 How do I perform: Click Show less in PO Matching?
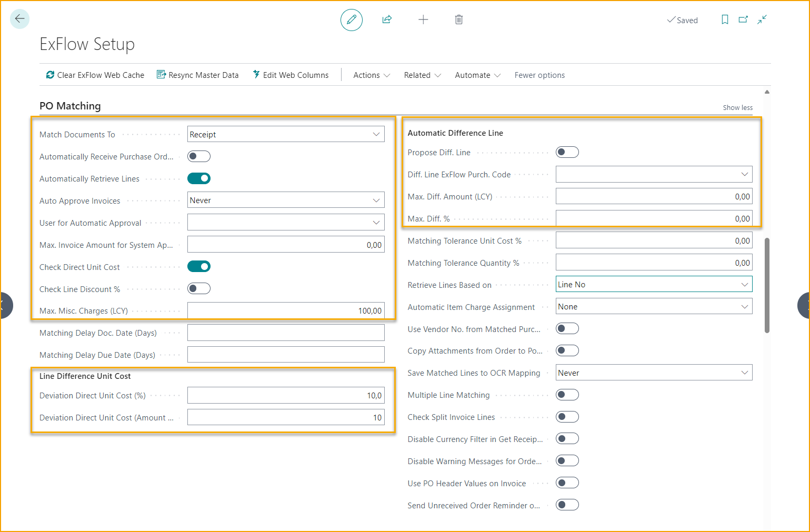click(x=737, y=107)
